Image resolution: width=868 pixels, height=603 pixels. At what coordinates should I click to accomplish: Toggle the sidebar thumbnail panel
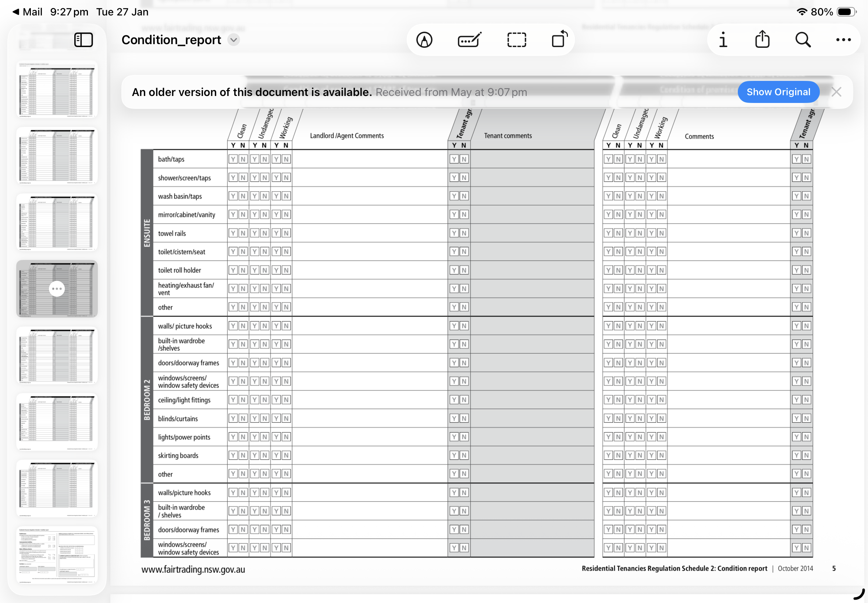(x=83, y=40)
